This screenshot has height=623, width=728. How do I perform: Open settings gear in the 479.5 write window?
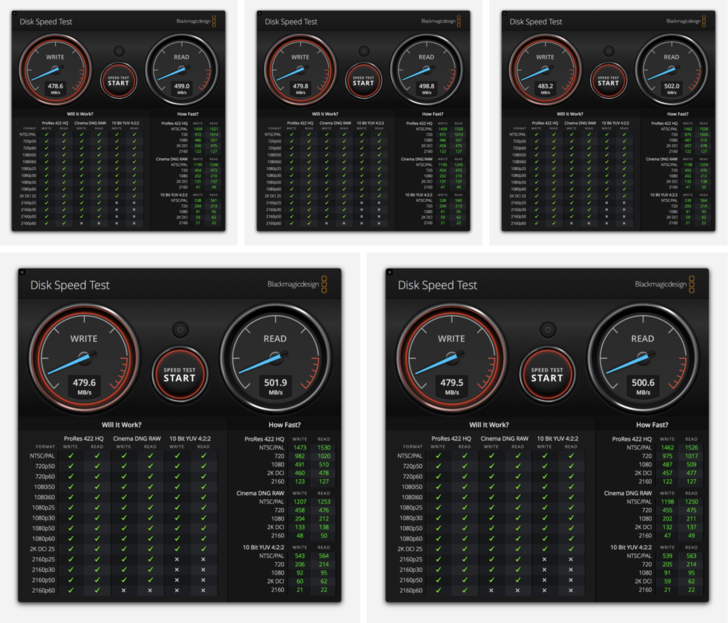point(548,330)
